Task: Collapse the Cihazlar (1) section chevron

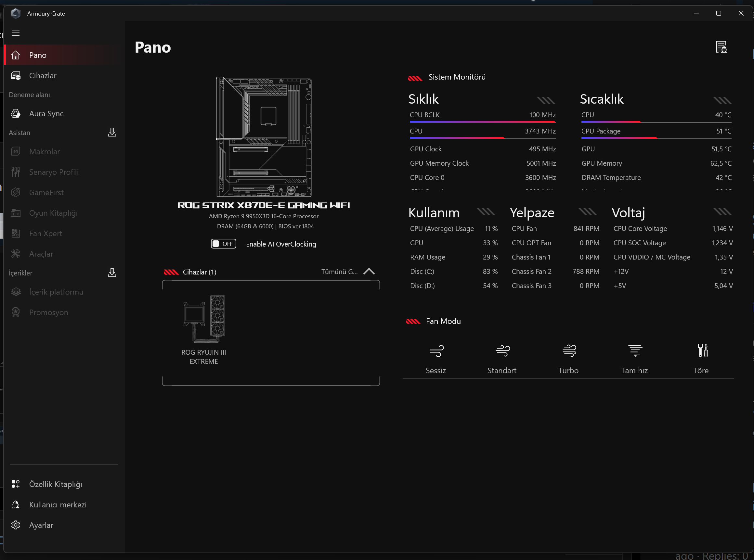Action: point(369,272)
